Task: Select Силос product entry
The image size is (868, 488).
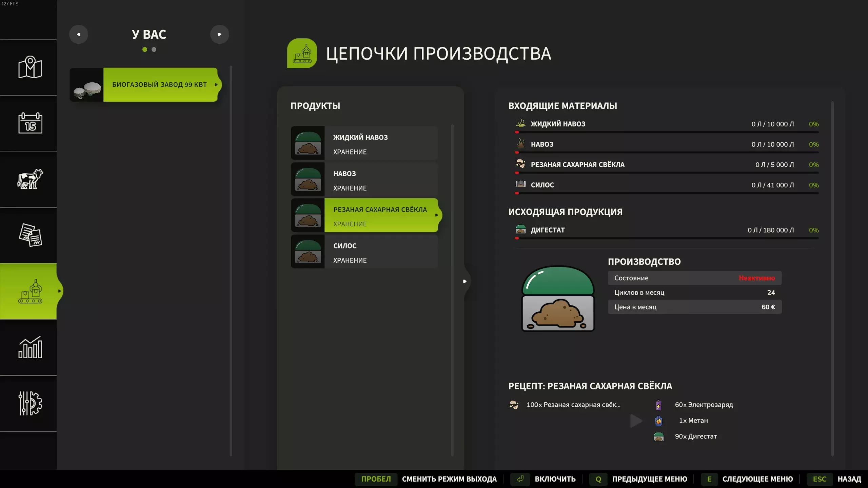Action: pos(364,252)
